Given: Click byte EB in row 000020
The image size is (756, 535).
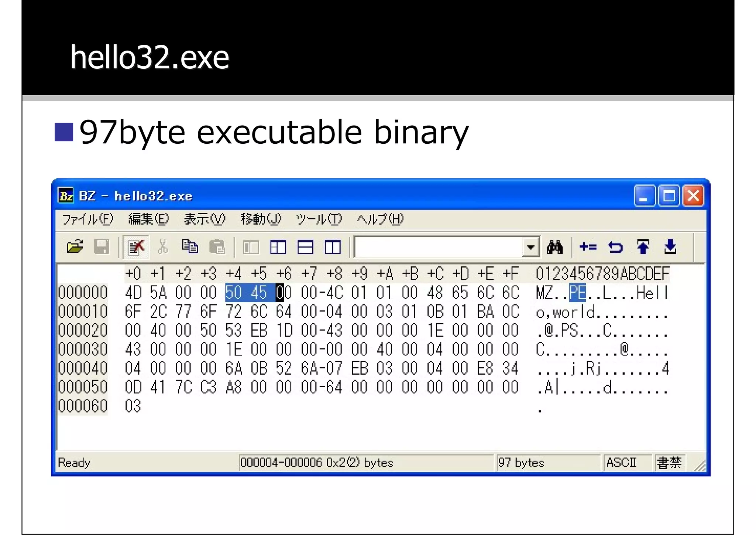Looking at the screenshot, I should tap(259, 330).
